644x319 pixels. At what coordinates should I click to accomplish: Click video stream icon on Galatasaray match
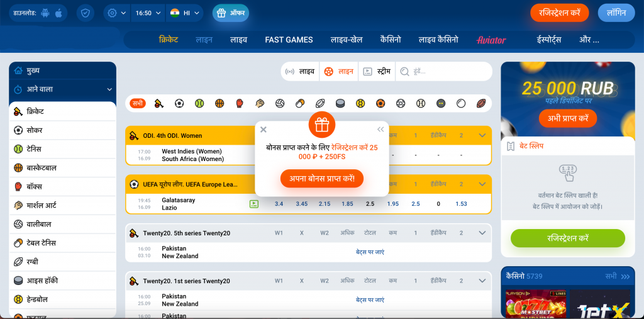pyautogui.click(x=254, y=204)
